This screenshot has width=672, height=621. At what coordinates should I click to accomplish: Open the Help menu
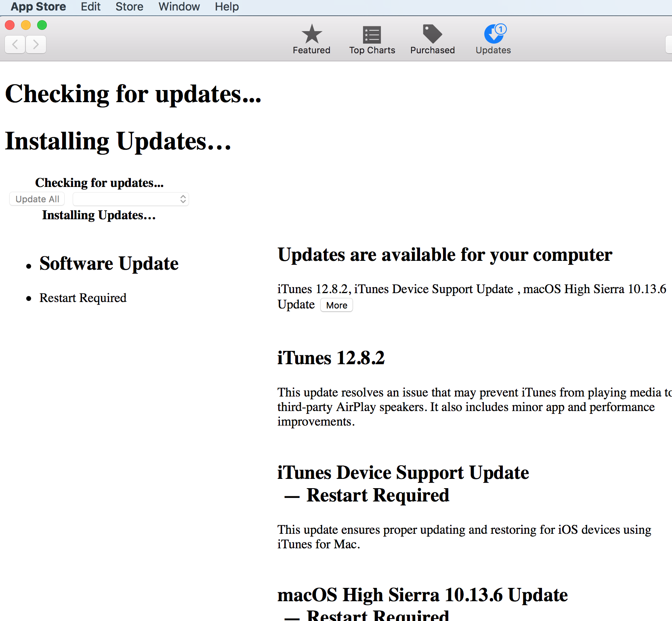click(227, 7)
